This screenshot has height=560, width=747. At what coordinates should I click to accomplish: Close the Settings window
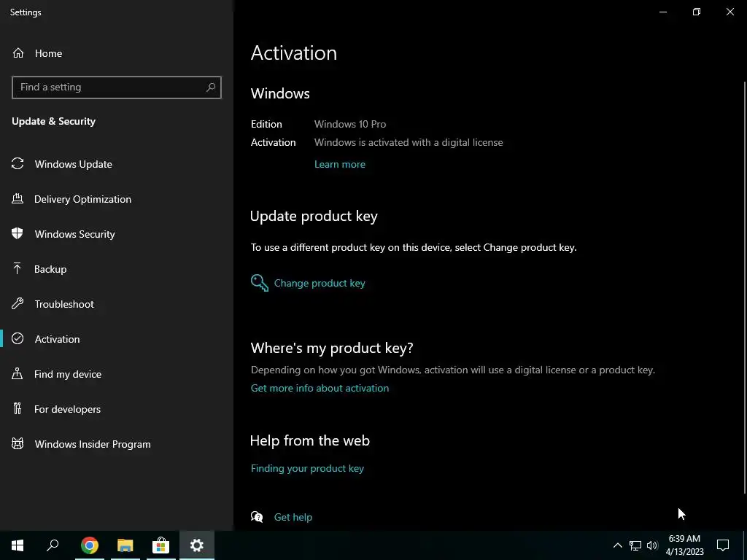pos(729,12)
